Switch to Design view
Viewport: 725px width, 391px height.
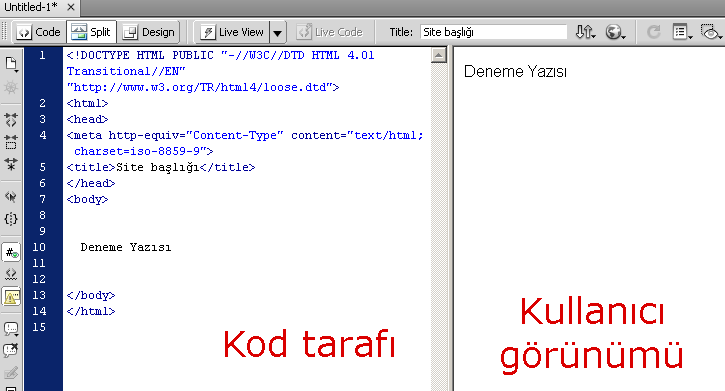[x=149, y=32]
